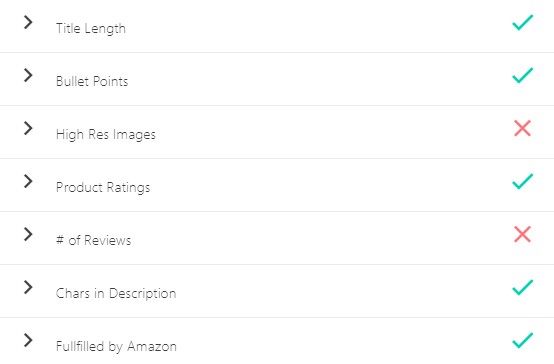The width and height of the screenshot is (554, 364).
Task: Click the green checkmark beside Bullet Points
Action: (x=523, y=76)
